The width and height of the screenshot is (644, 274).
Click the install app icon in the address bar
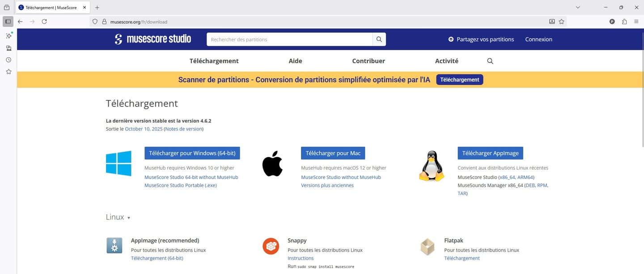coord(552,21)
